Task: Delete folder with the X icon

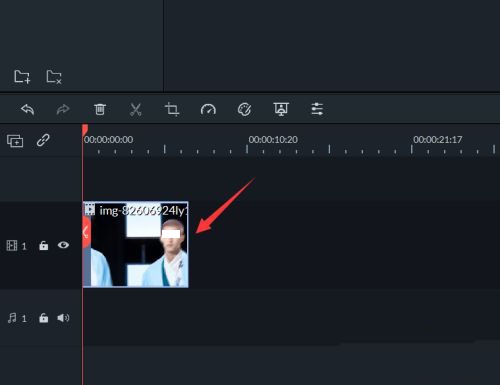Action: coord(54,77)
